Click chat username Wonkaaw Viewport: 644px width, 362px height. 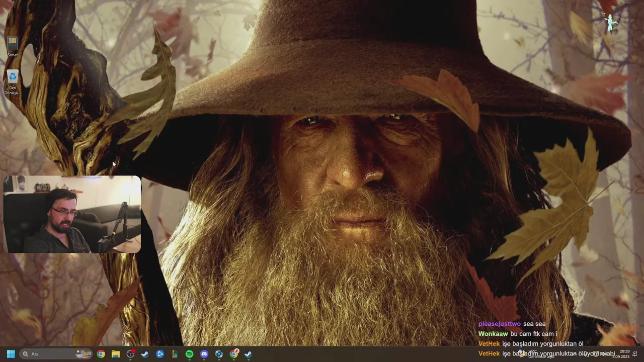(493, 334)
